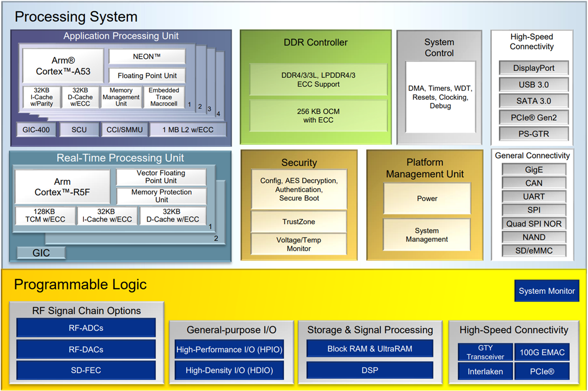The image size is (588, 391).
Task: Click the 128KB TCM w/ECC box
Action: click(x=45, y=215)
